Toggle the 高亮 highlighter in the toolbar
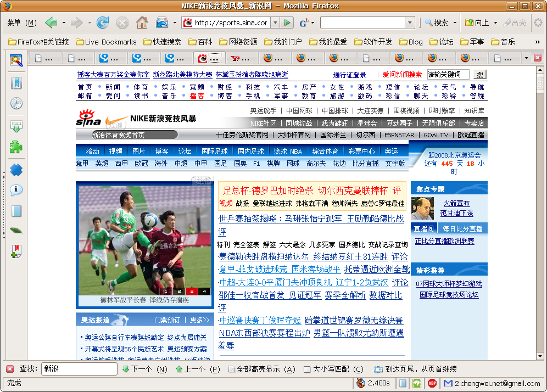 pyautogui.click(x=515, y=23)
